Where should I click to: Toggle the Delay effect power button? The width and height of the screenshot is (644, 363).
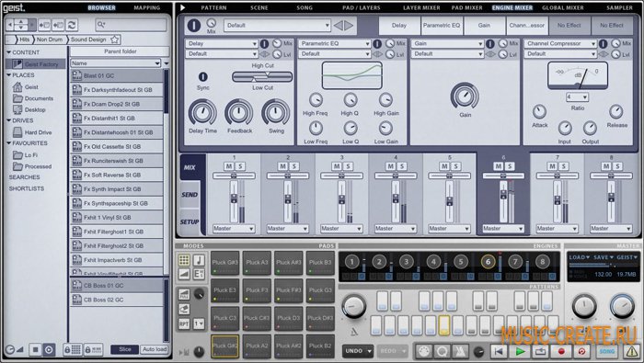265,43
